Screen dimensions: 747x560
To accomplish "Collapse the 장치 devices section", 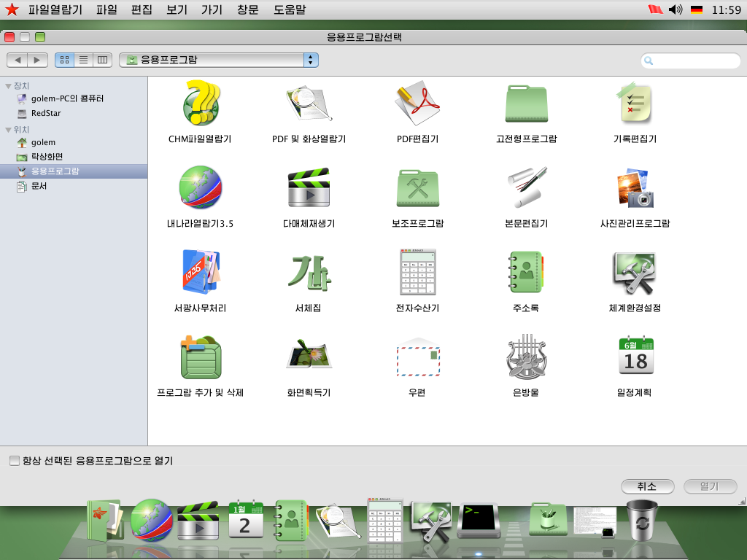I will pos(7,85).
